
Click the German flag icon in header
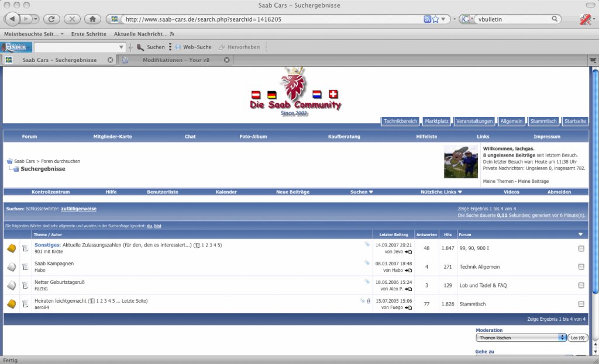coord(271,95)
